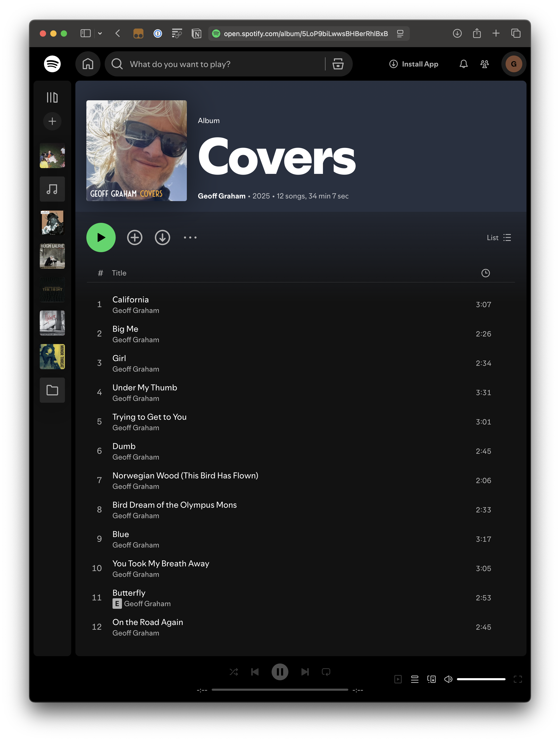The width and height of the screenshot is (560, 741).
Task: Click the Spotify Home icon
Action: pyautogui.click(x=88, y=64)
